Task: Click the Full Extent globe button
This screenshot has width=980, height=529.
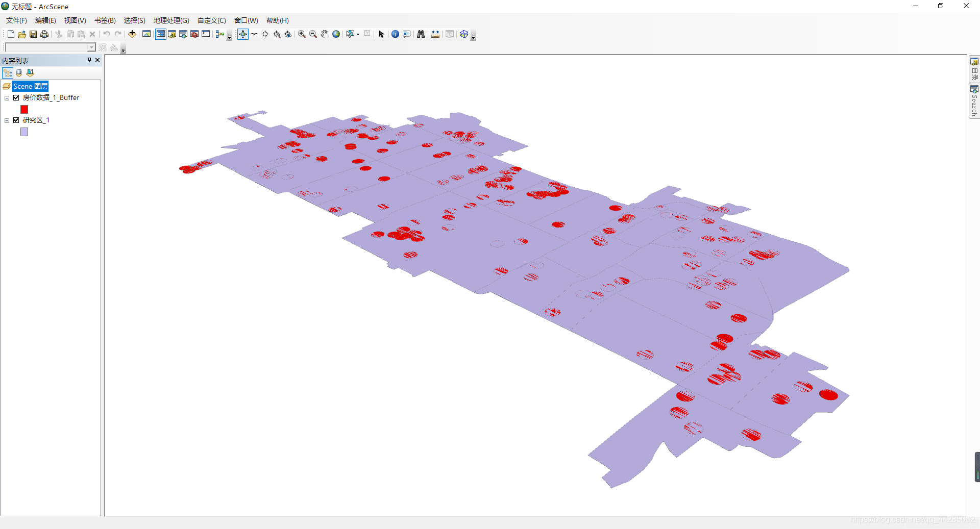Action: 336,34
